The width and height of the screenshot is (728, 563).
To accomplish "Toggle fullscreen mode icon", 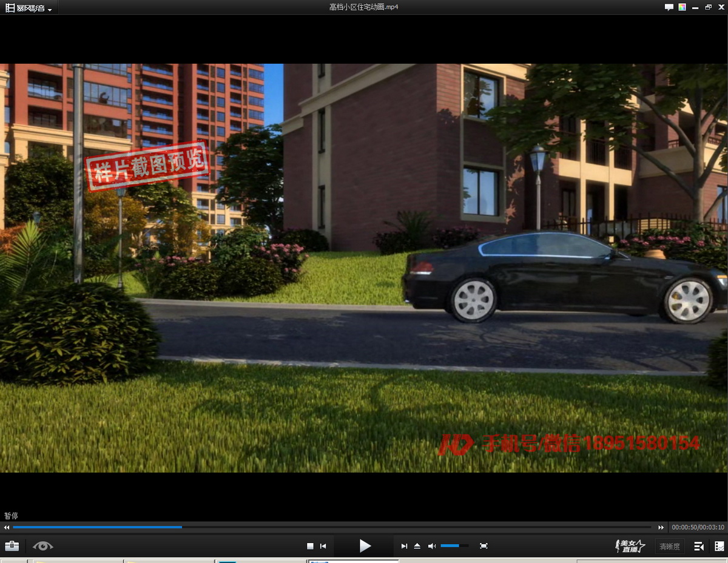I will (x=484, y=546).
